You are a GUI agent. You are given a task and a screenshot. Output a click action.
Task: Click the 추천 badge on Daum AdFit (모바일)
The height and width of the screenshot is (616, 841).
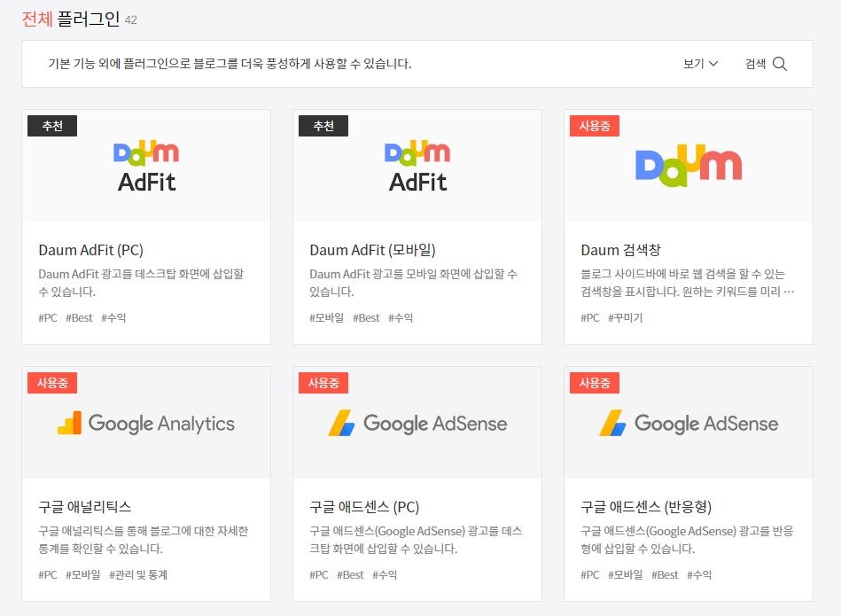(323, 126)
